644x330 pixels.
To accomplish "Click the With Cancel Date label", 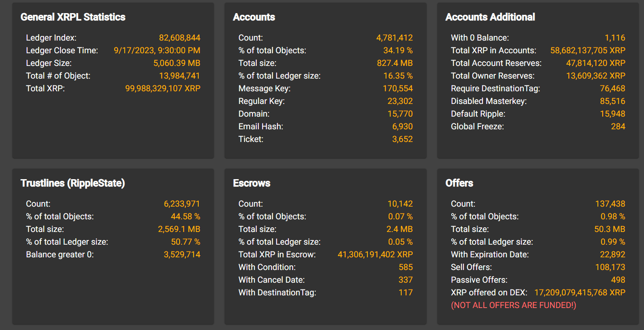I will point(271,280).
